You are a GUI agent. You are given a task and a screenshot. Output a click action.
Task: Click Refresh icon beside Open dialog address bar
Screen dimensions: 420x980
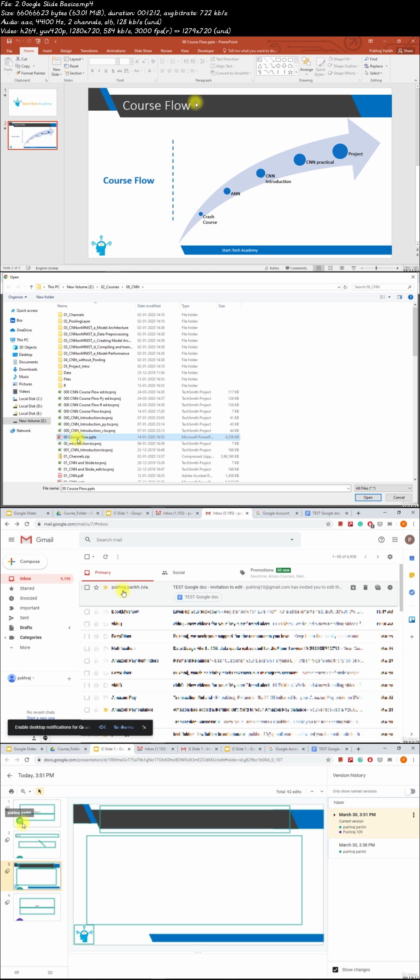pyautogui.click(x=345, y=287)
